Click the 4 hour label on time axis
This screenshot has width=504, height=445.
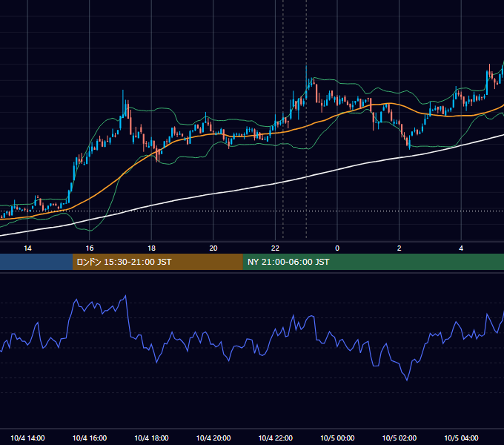(461, 248)
